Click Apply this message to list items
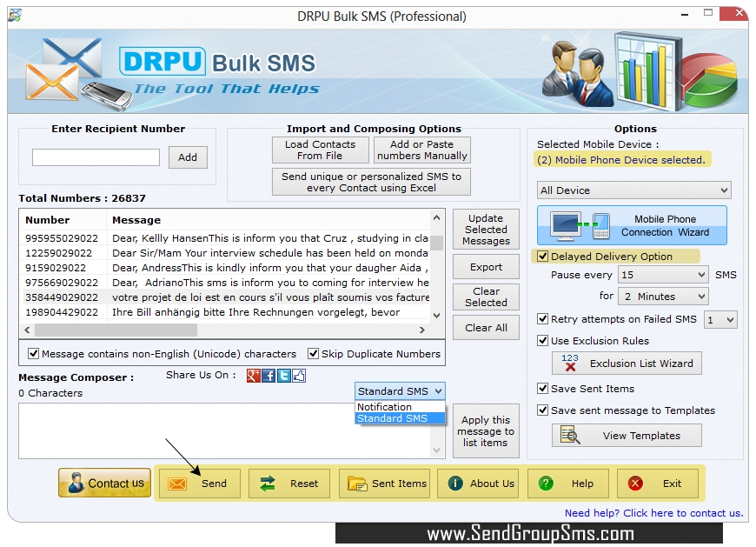Viewport: 756px width, 547px height. coord(486,430)
